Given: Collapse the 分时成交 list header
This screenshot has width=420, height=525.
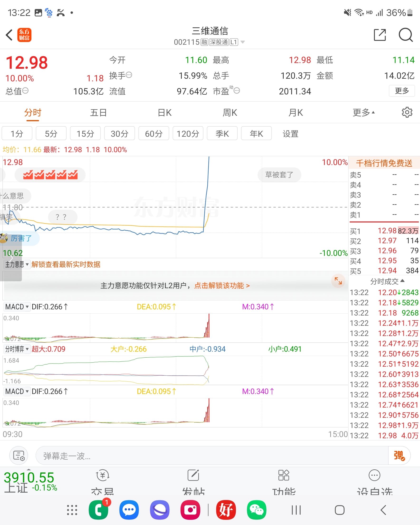Looking at the screenshot, I should tap(387, 281).
